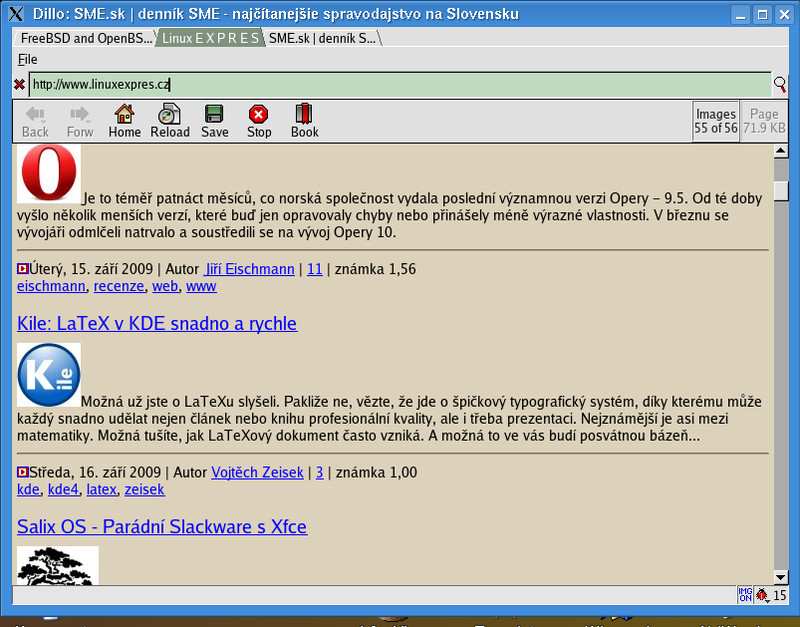The height and width of the screenshot is (627, 800).
Task: Switch to the Linux EXPRES tab
Action: pos(210,38)
